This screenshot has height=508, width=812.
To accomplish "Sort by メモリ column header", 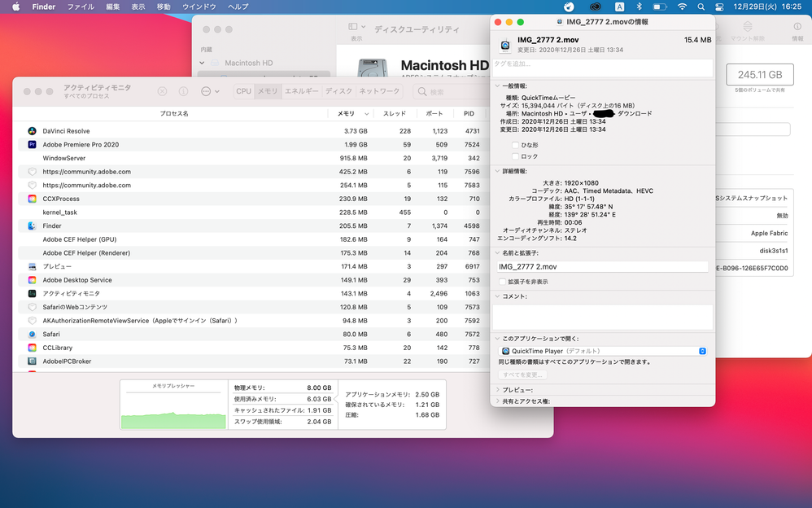I will 351,113.
